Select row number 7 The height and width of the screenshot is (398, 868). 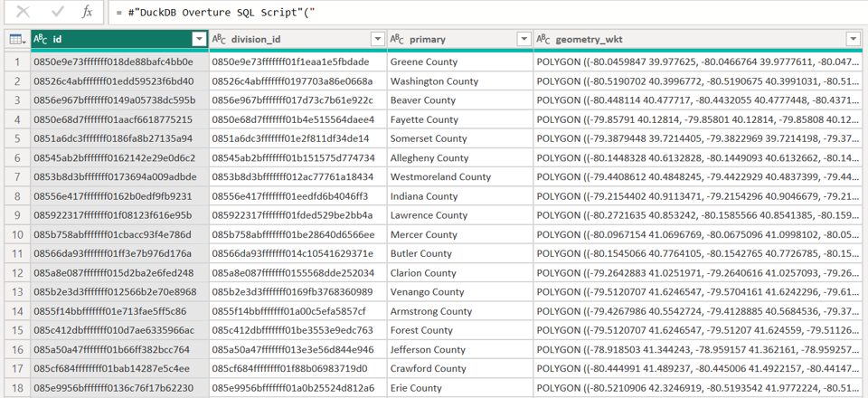15,176
